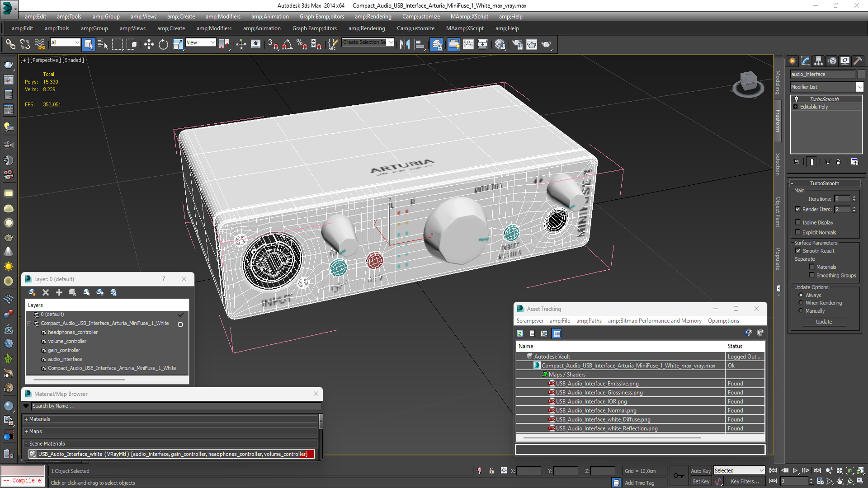868x488 pixels.
Task: Add a new layer with plus icon
Action: (59, 292)
